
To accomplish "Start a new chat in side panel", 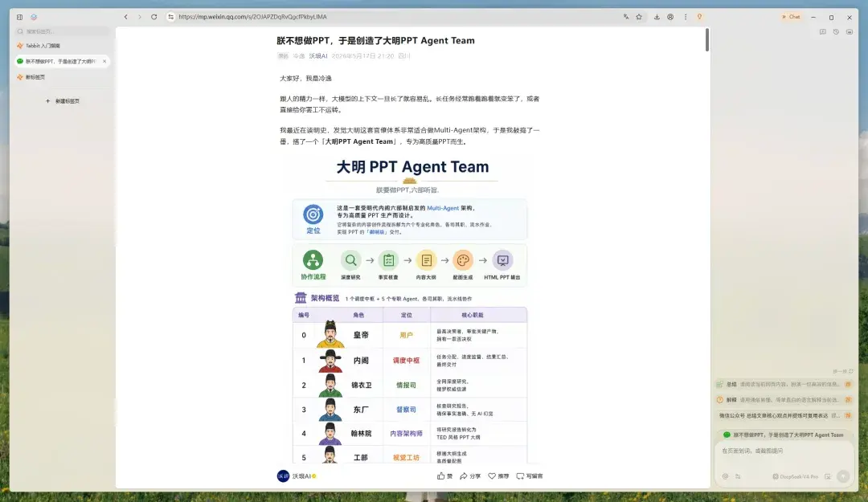I will coord(823,32).
